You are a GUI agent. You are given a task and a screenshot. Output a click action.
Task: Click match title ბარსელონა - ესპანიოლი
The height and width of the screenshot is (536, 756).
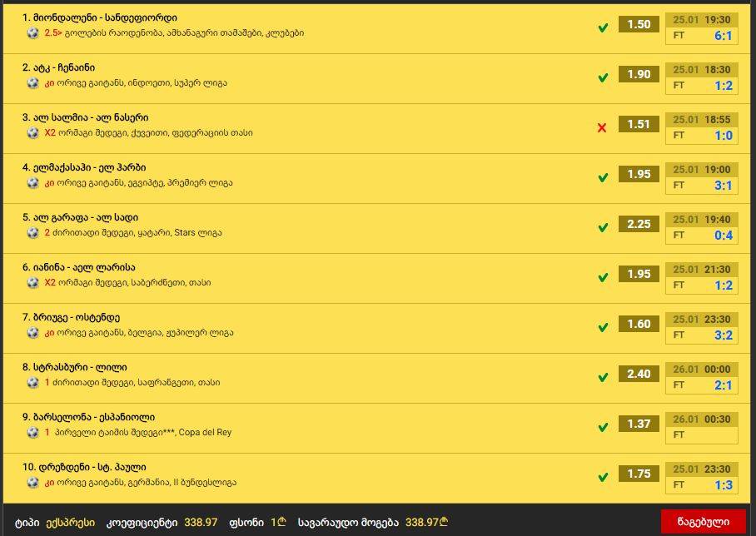click(94, 418)
